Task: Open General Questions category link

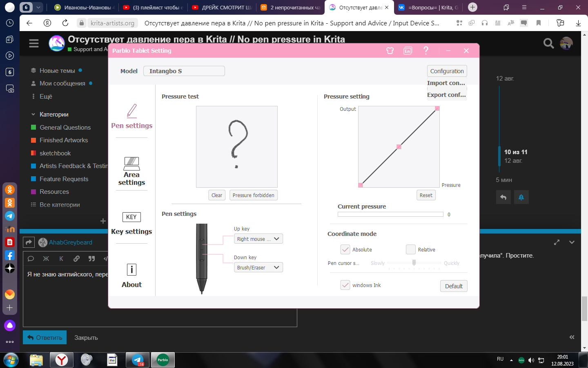Action: pyautogui.click(x=65, y=127)
